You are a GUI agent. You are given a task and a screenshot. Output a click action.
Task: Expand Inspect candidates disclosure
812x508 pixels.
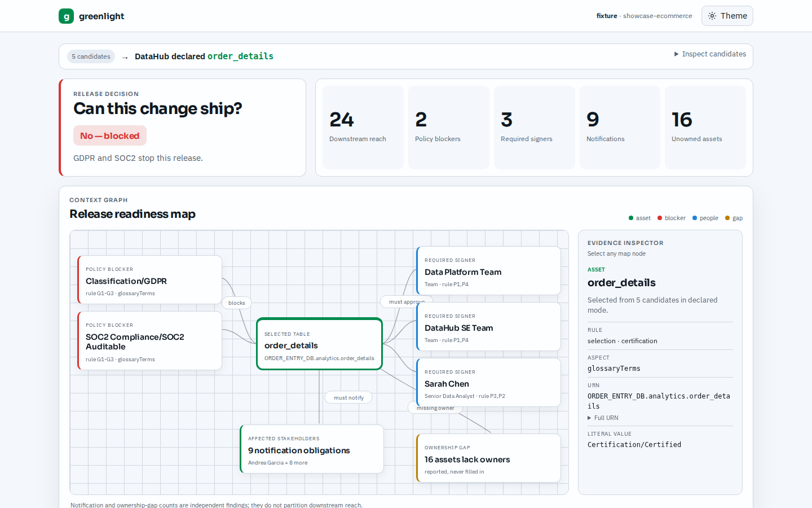(710, 54)
